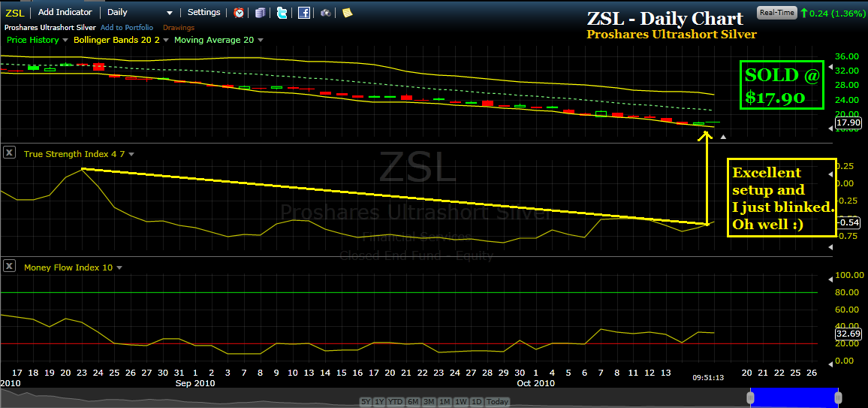Viewport: 868px width, 408px height.
Task: Grab the right range slider handle
Action: pos(838,397)
